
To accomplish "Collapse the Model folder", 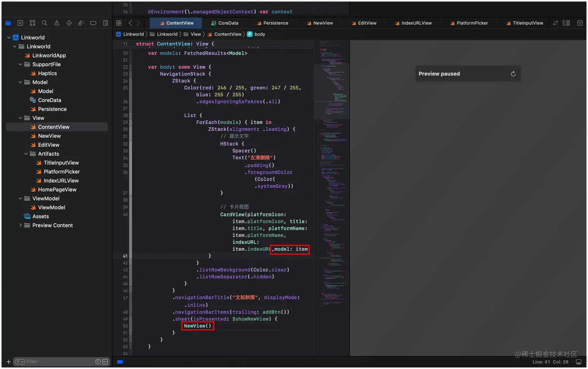I will tap(20, 82).
